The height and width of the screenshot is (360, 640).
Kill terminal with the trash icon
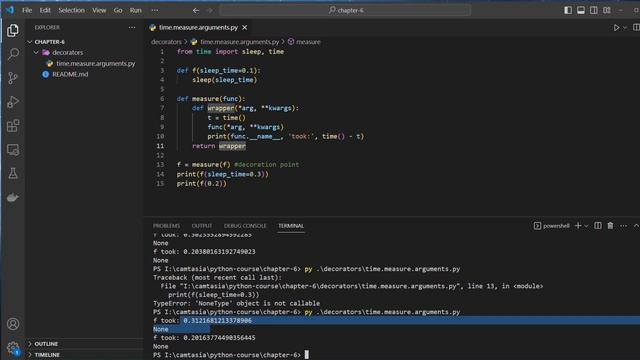tap(610, 226)
